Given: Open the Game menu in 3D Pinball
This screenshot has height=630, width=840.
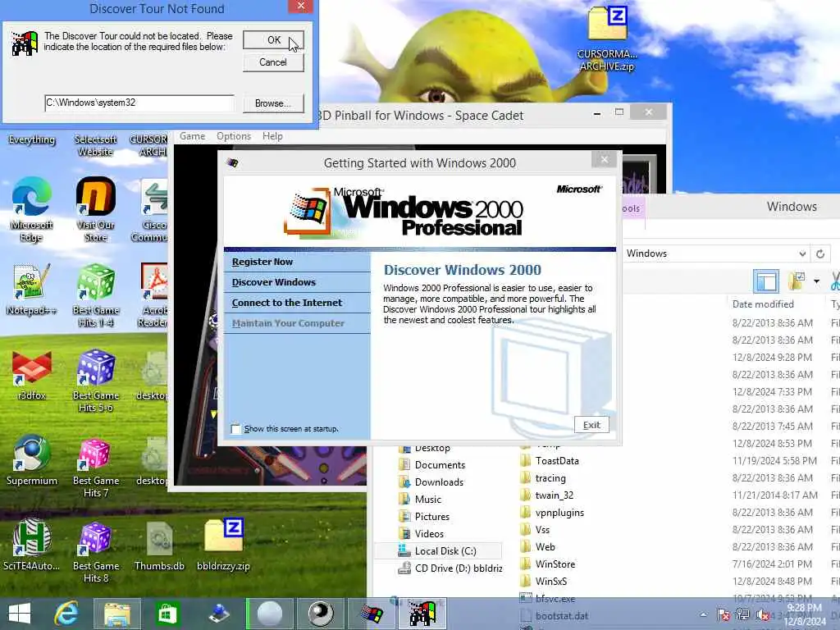Looking at the screenshot, I should [x=192, y=136].
